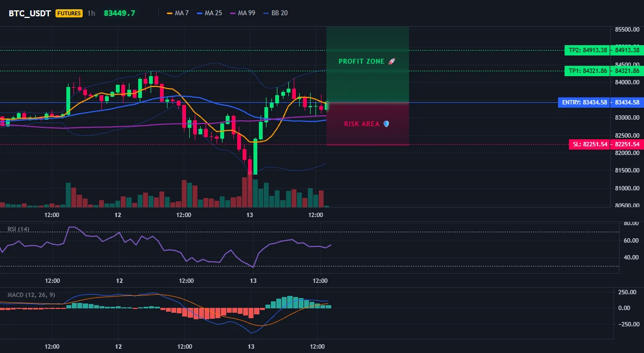Select the SL: 82251.54 level tag

[x=589, y=144]
